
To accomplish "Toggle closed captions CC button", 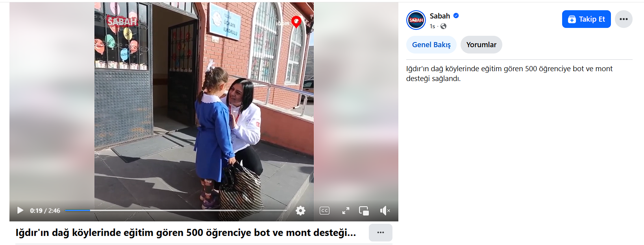I will point(324,210).
